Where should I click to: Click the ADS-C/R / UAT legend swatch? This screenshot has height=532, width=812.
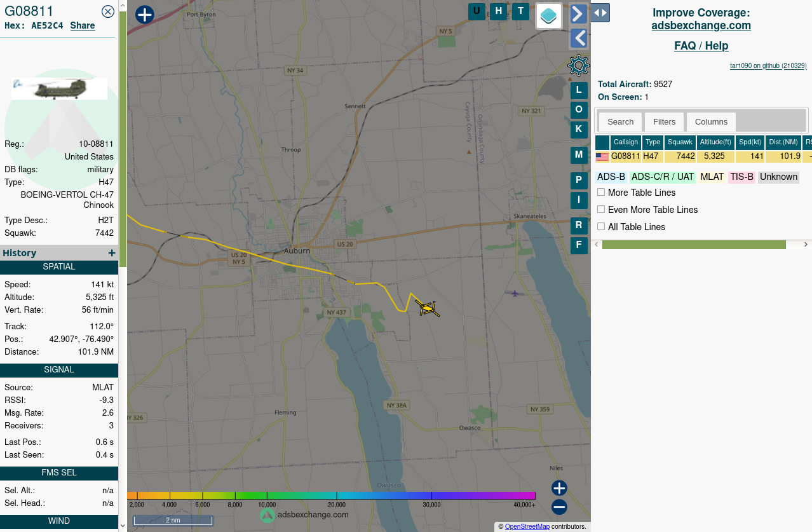coord(663,177)
